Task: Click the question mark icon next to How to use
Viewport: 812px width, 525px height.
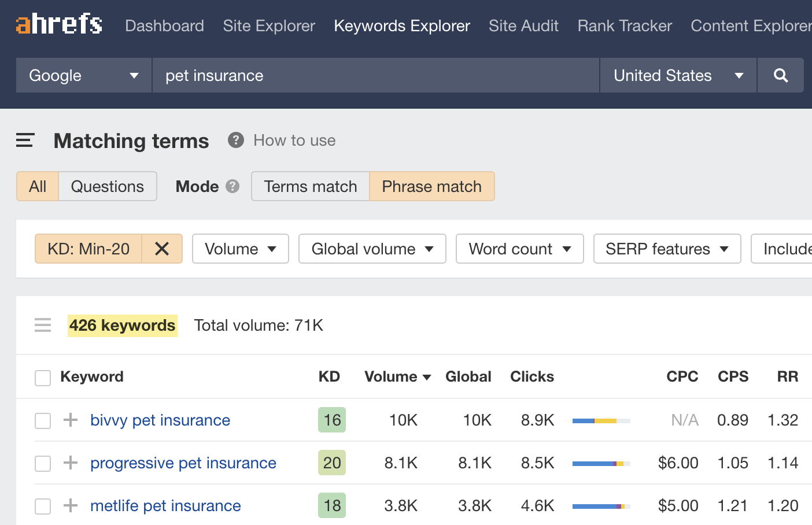Action: [235, 140]
